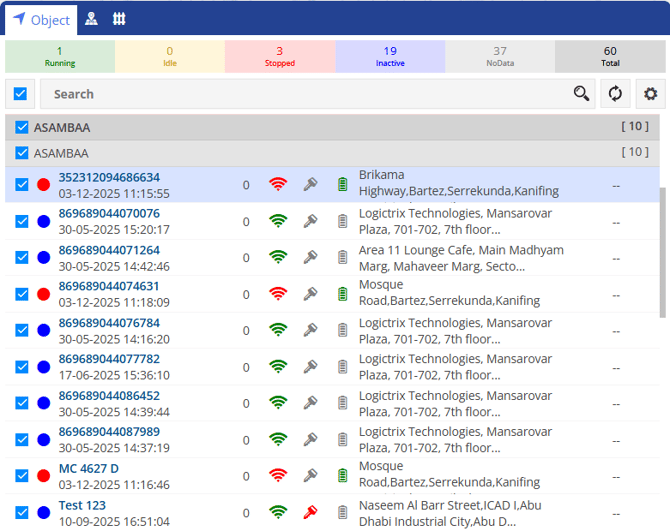Click green battery icon for MC 4627 D

click(x=343, y=475)
